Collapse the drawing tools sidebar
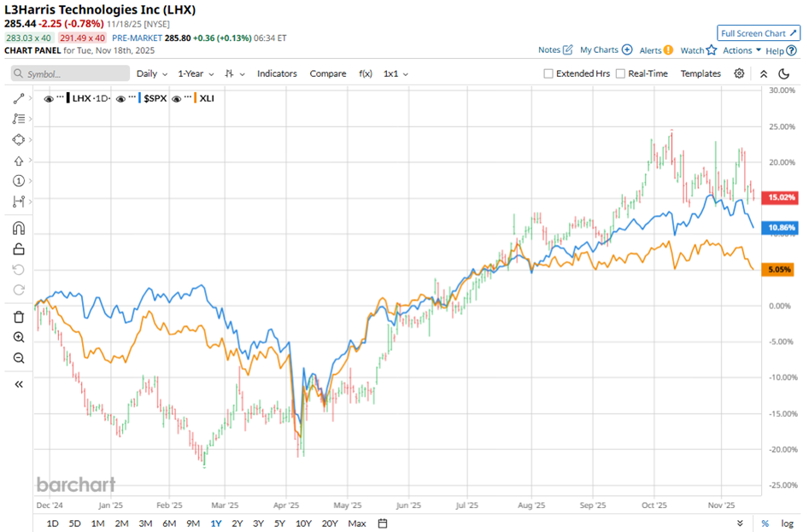Image resolution: width=803 pixels, height=532 pixels. click(x=19, y=384)
